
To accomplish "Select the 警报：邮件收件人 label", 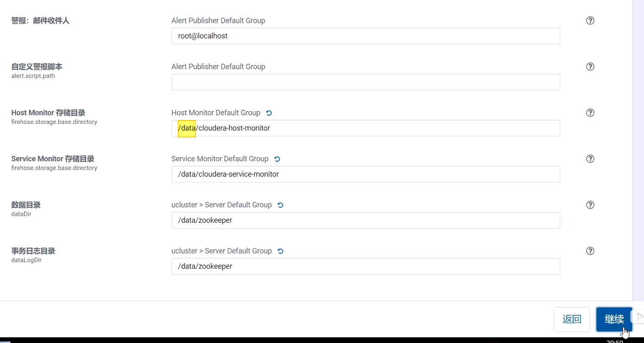I will [x=40, y=20].
